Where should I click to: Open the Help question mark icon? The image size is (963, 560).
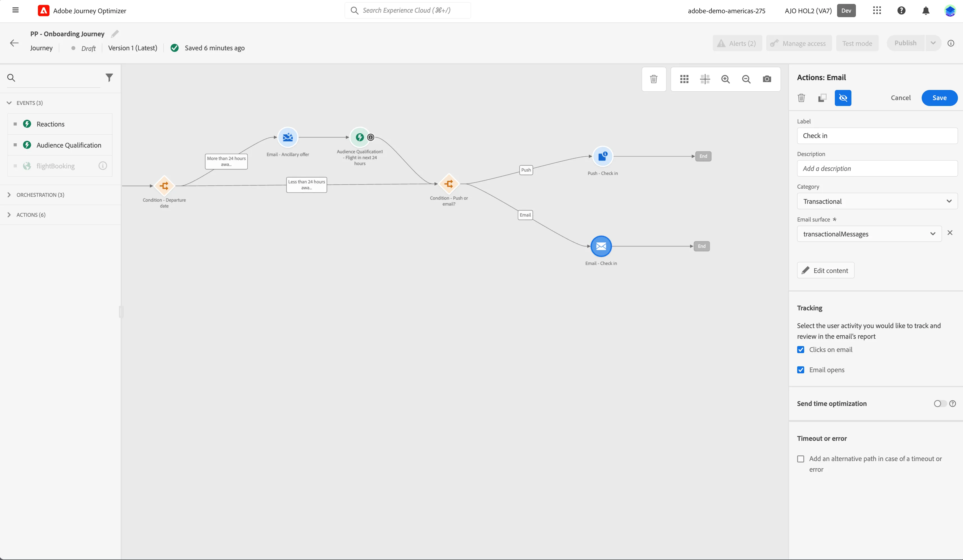coord(901,10)
